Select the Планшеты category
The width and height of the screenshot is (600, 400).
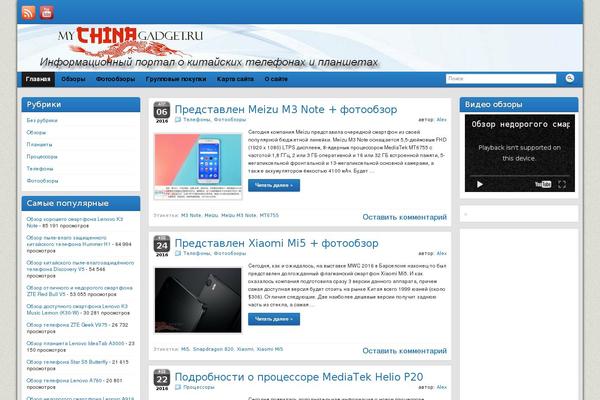pyautogui.click(x=39, y=144)
